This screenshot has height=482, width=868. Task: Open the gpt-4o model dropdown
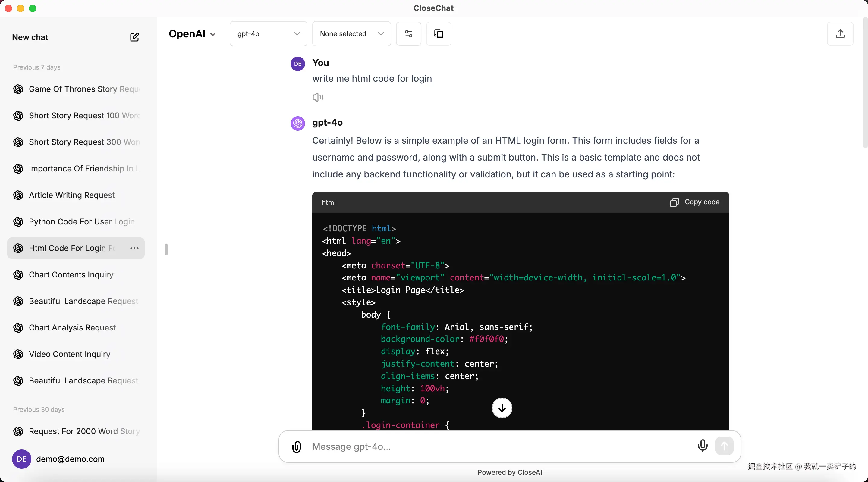(x=268, y=34)
